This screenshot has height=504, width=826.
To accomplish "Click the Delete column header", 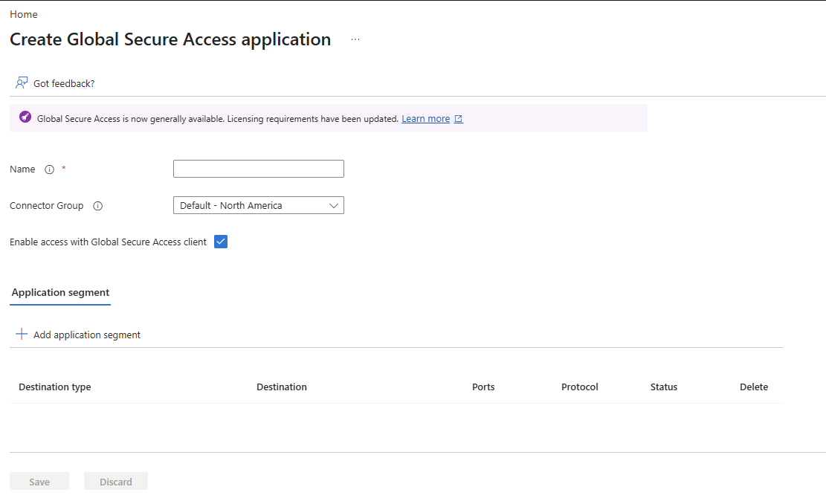I will click(754, 387).
